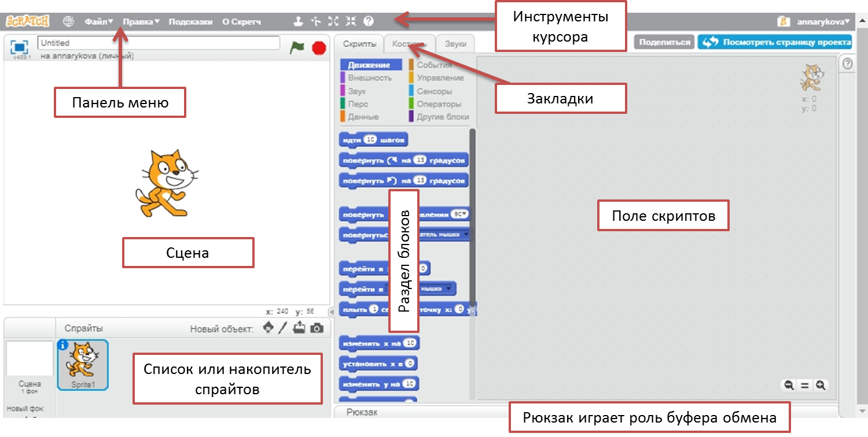The image size is (868, 437).
Task: Open Подсказки in the menu bar
Action: pos(190,21)
